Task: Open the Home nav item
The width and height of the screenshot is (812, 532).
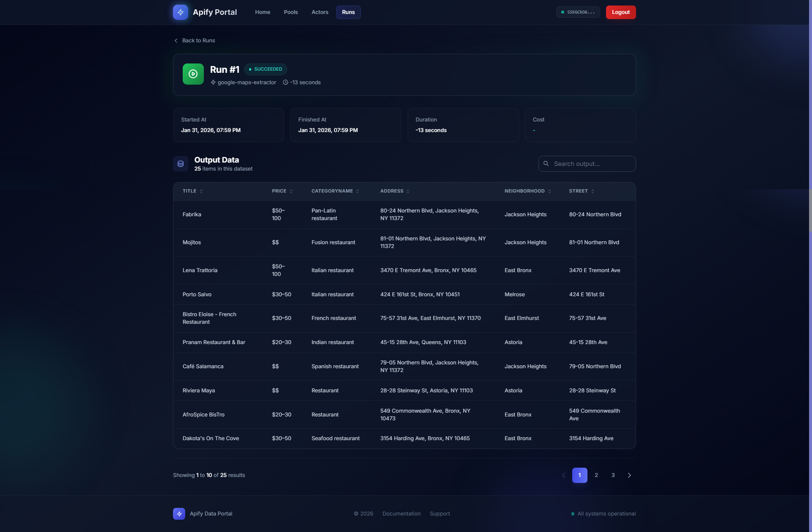Action: click(262, 12)
